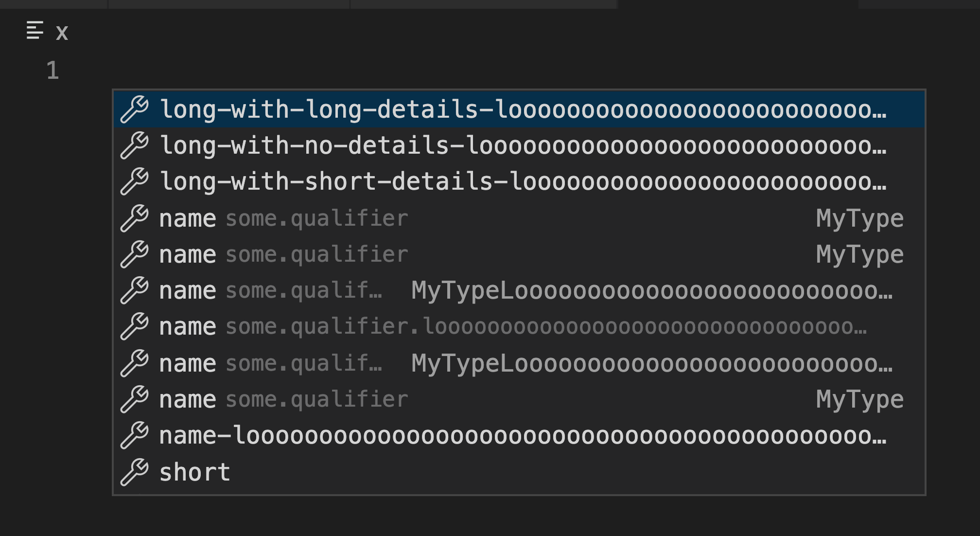Viewport: 980px width, 536px height.
Task: Select the short completion at list bottom
Action: (x=194, y=470)
